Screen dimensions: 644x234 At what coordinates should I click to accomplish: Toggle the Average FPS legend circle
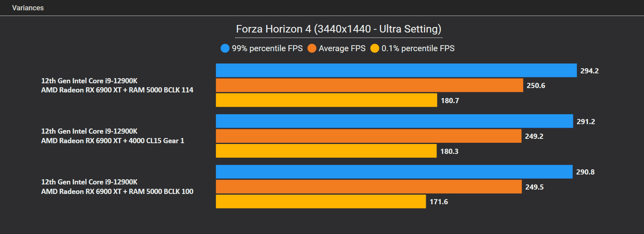(x=312, y=48)
